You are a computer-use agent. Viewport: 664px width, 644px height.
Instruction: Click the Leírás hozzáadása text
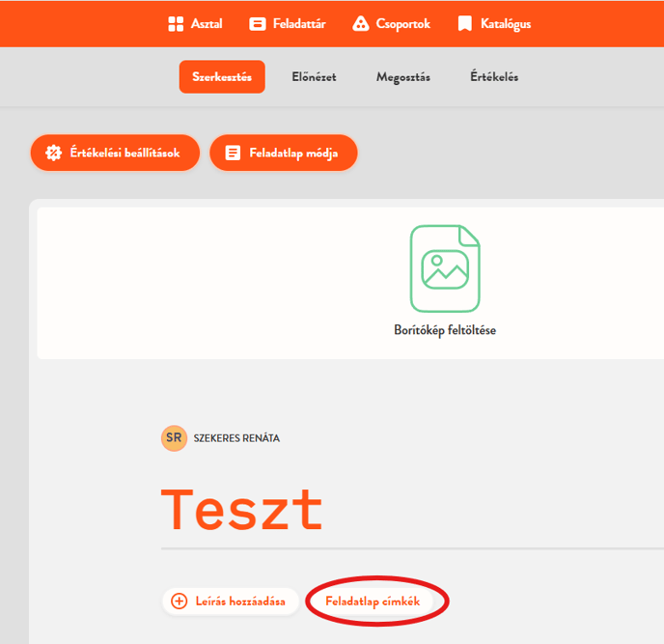pyautogui.click(x=240, y=602)
